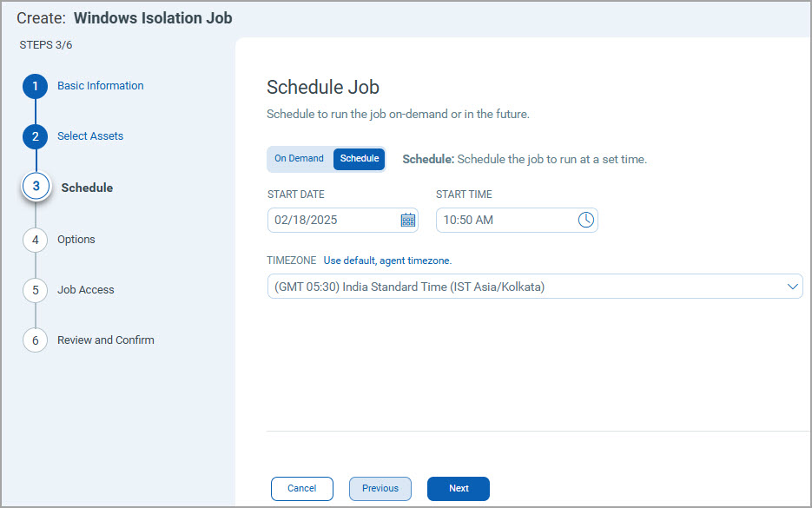The width and height of the screenshot is (812, 508).
Task: Go to Basic Information step
Action: (x=101, y=85)
